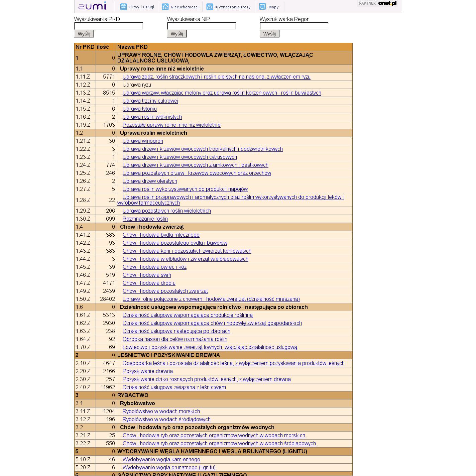Open the Uprawa tytoniu link
The height and width of the screenshot is (476, 476).
[x=139, y=109]
